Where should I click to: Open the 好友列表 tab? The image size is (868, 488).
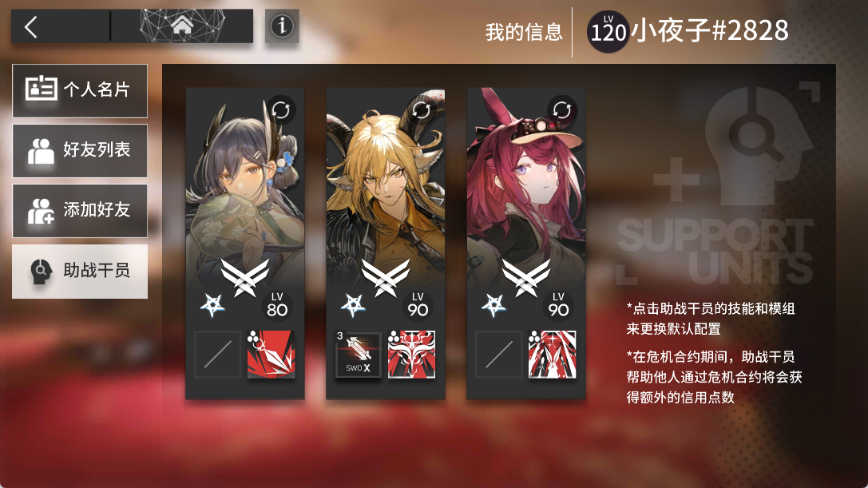coord(80,151)
